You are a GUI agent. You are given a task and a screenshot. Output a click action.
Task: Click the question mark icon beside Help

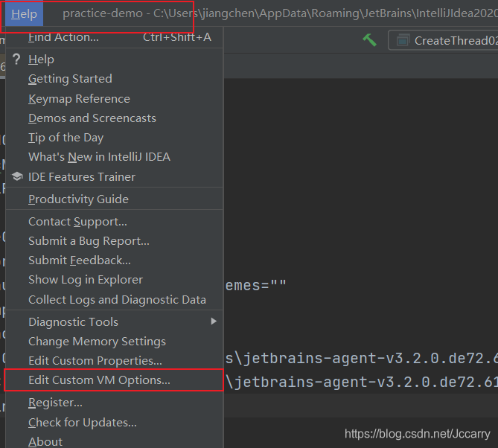pyautogui.click(x=16, y=60)
